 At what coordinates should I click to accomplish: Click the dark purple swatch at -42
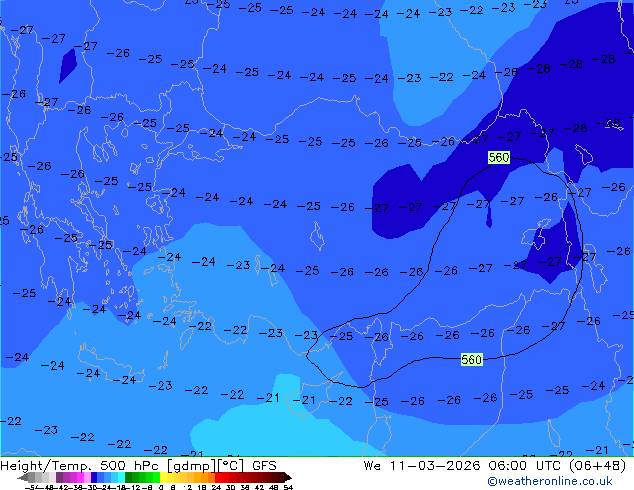coord(59,478)
